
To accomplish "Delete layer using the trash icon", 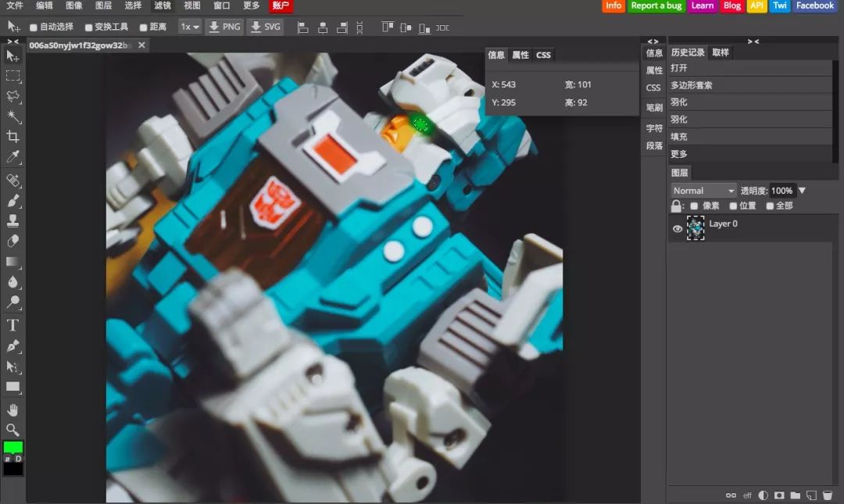I will tap(828, 495).
